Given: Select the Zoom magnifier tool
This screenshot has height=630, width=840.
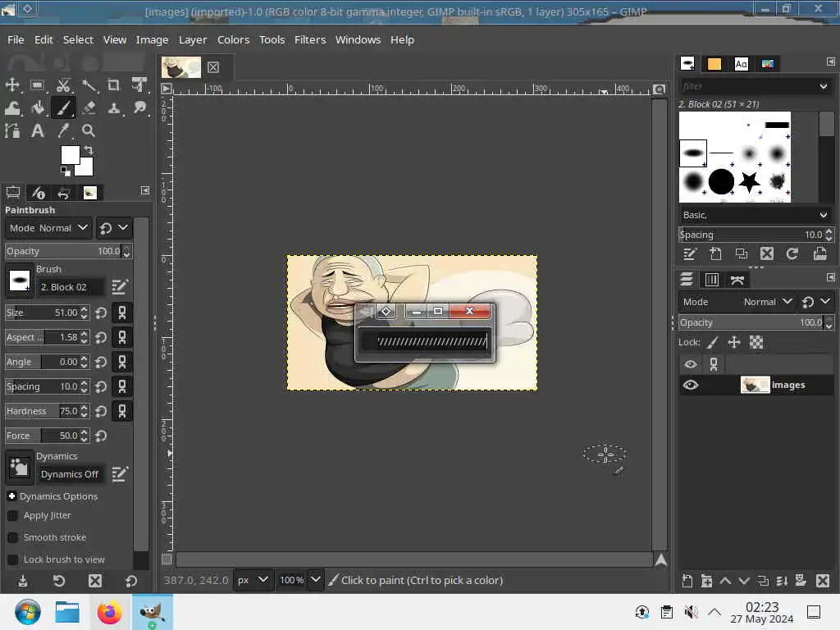Looking at the screenshot, I should 89,130.
